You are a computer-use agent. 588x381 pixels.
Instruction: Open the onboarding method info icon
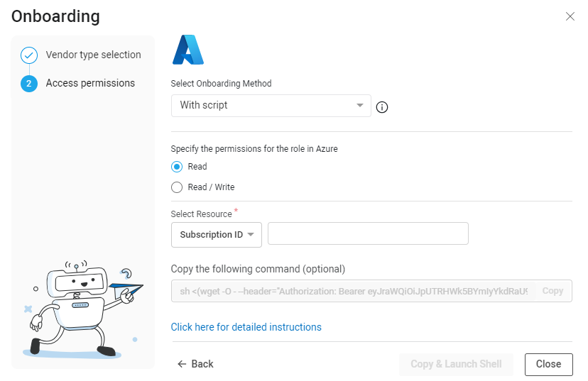382,108
